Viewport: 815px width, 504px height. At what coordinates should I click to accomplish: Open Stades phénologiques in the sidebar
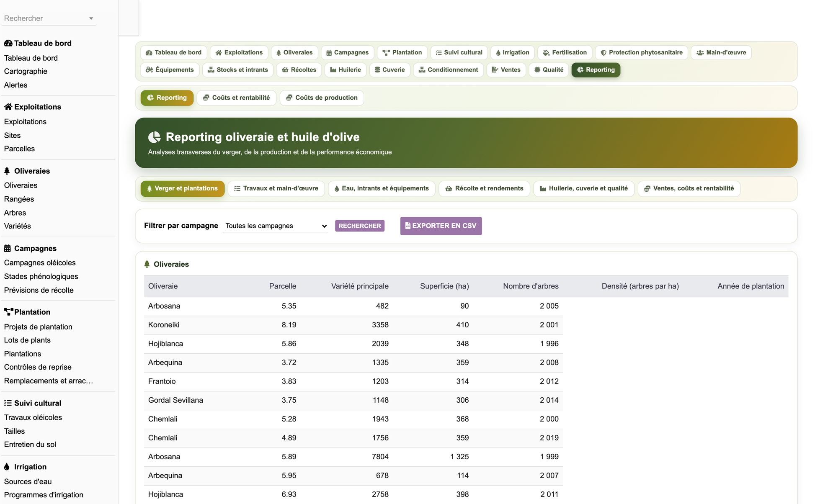[41, 276]
